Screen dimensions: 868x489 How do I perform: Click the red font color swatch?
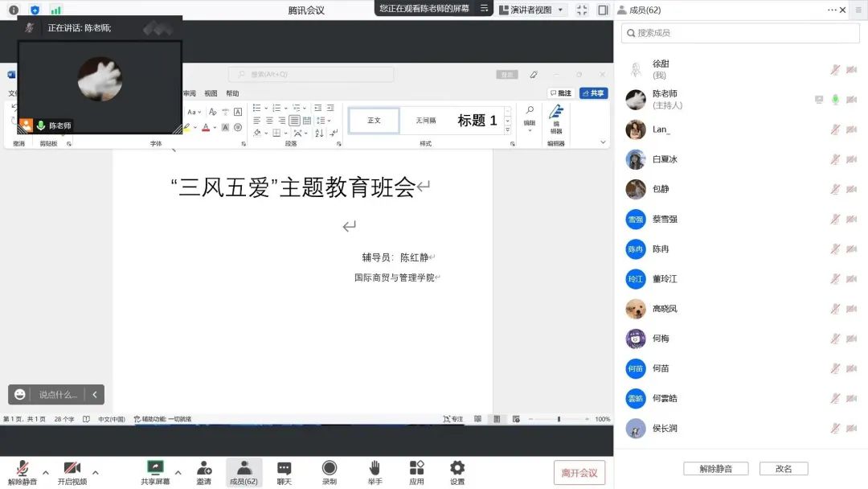coord(206,127)
